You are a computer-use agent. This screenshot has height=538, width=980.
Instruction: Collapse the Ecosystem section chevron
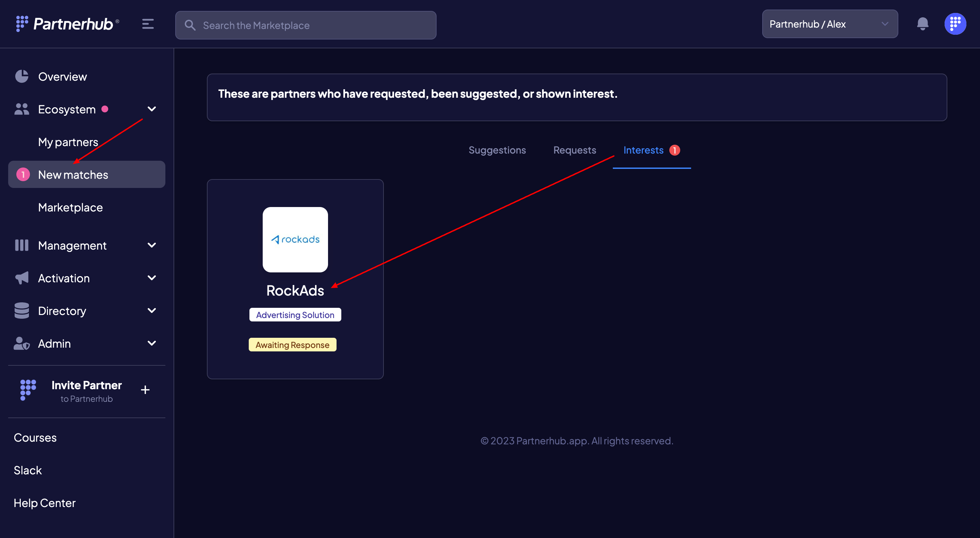point(151,109)
